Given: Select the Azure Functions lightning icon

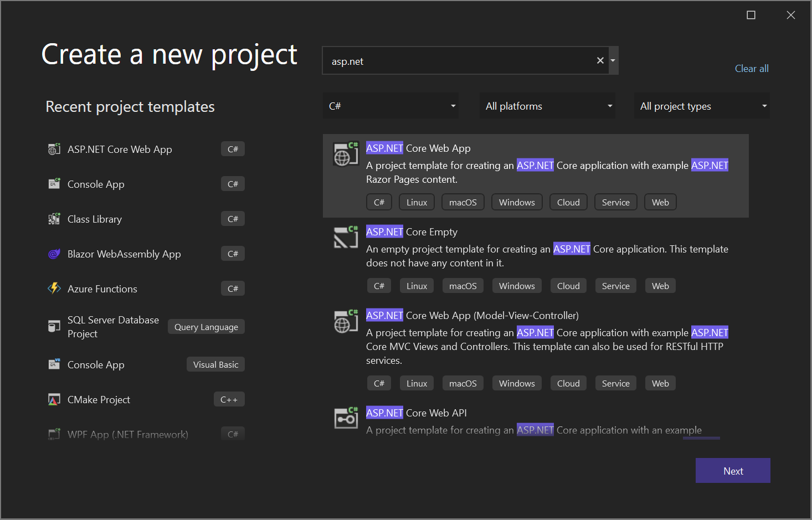Looking at the screenshot, I should coord(54,288).
